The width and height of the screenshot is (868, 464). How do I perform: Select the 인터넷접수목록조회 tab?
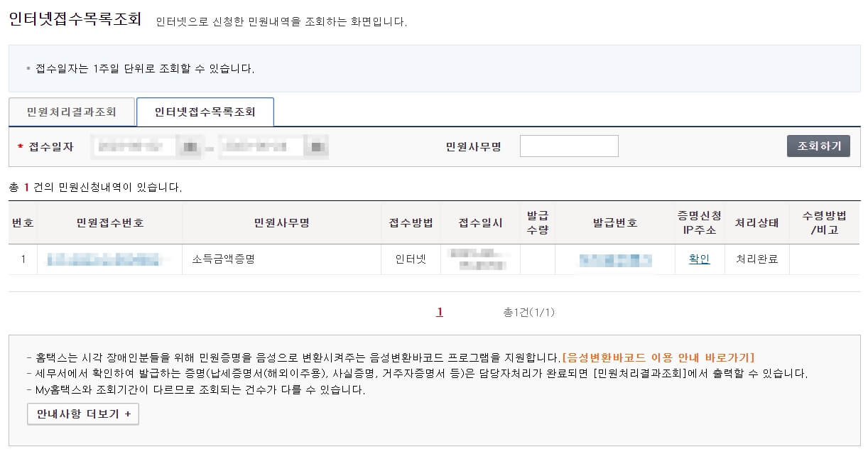point(206,112)
